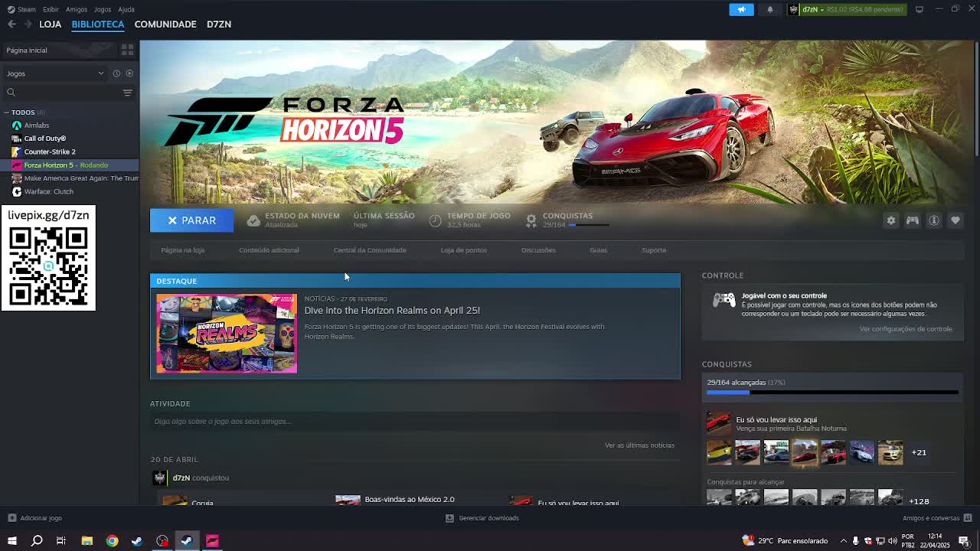Stop the game with PARAR button
Viewport: 980px width, 551px height.
[191, 220]
